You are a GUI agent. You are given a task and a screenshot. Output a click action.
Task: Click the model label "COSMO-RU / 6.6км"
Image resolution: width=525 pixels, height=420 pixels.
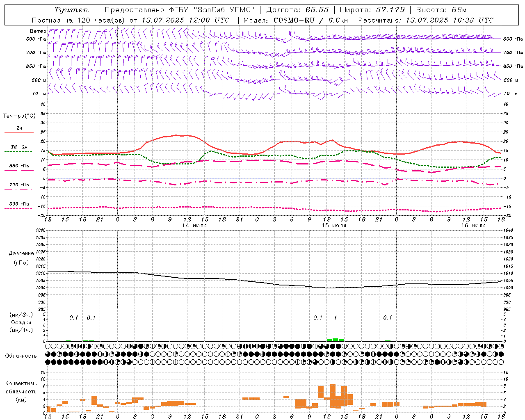[x=310, y=20]
